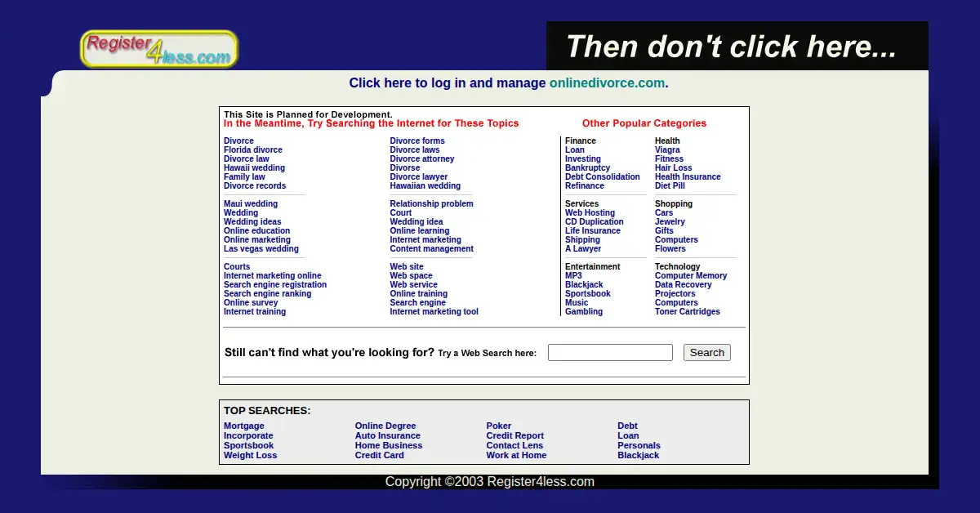Image resolution: width=980 pixels, height=513 pixels.
Task: Open the log in and manage link
Action: [448, 83]
